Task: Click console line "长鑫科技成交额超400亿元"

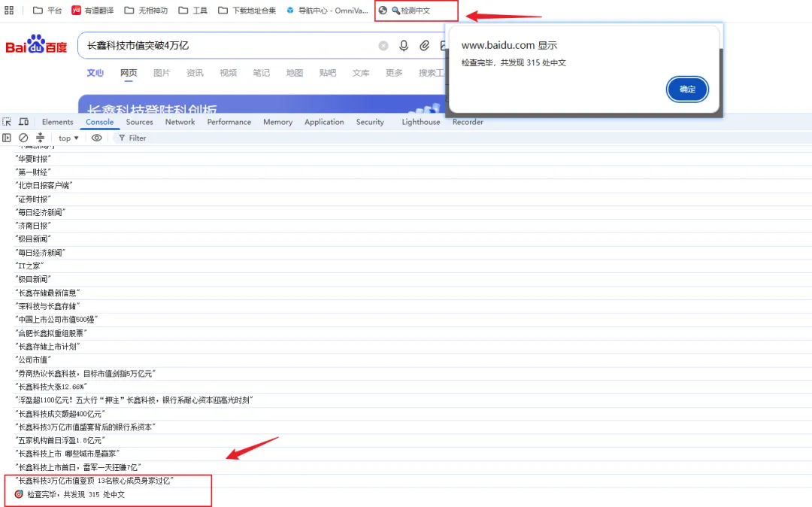Action: coord(60,413)
